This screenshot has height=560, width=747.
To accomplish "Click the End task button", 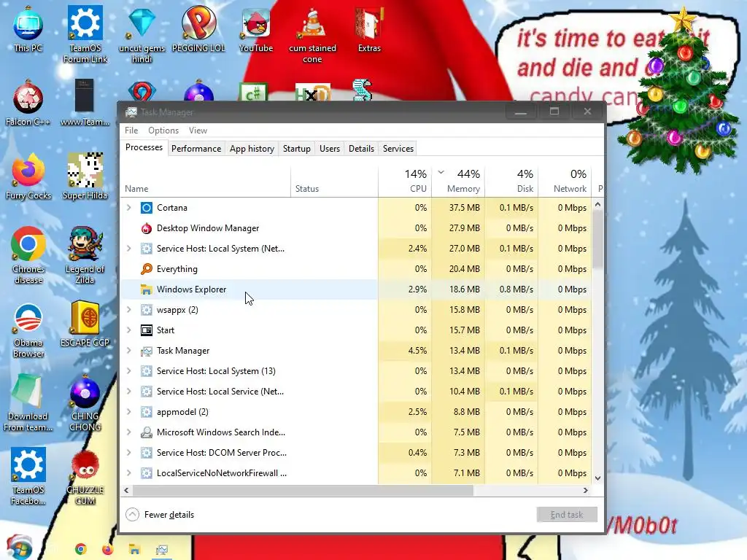I will pos(566,515).
